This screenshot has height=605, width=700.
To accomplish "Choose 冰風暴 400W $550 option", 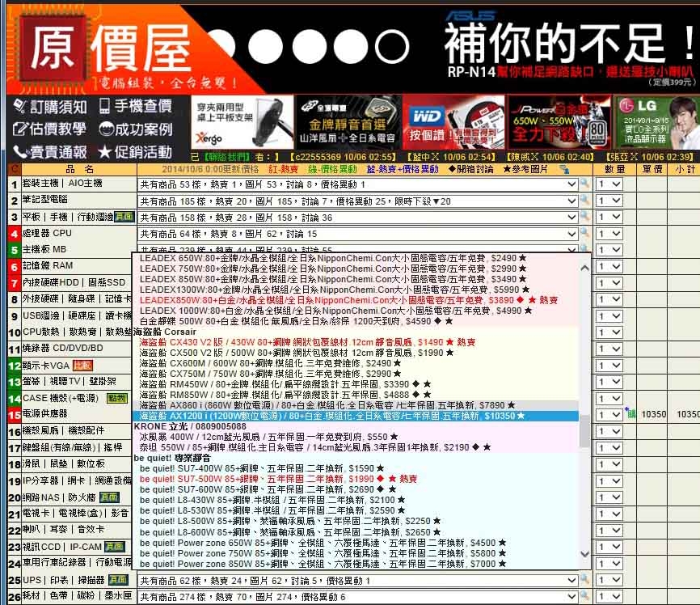I will pyautogui.click(x=356, y=437).
